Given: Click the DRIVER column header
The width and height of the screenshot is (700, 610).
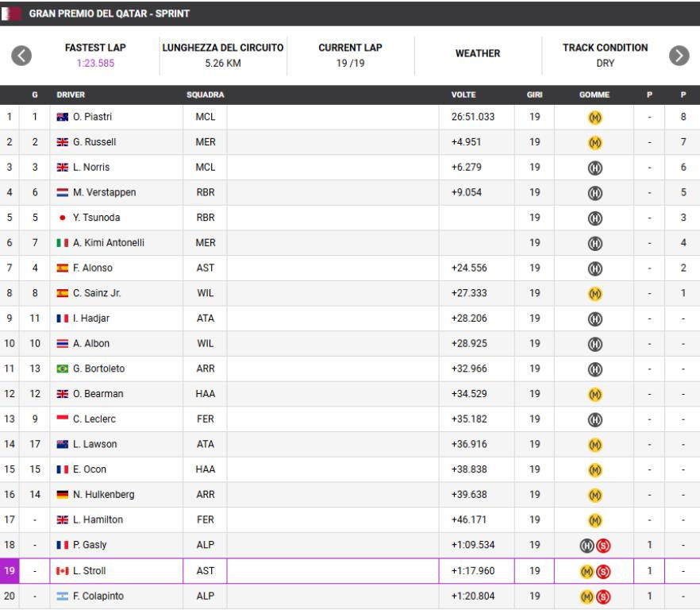Looking at the screenshot, I should [71, 95].
